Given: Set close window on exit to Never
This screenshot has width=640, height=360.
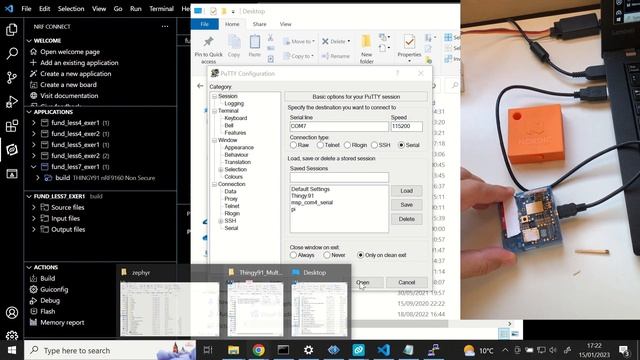Looking at the screenshot, I should pos(327,255).
